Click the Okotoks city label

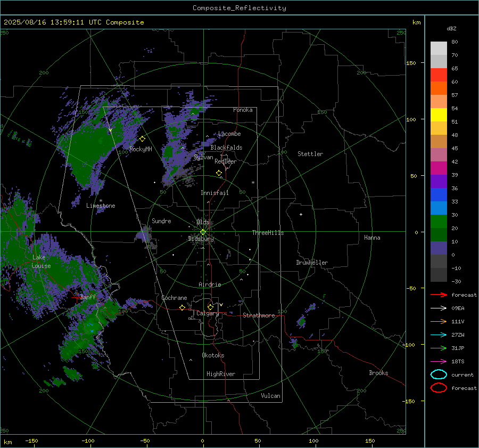point(213,355)
